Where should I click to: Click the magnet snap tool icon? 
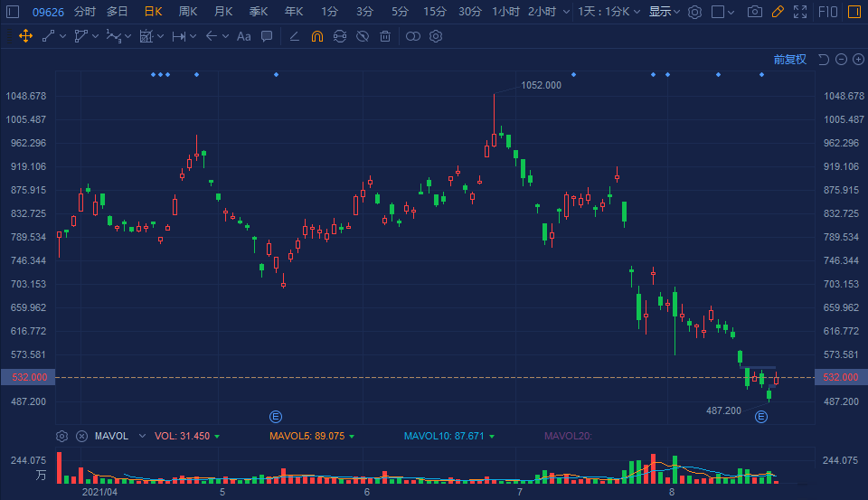[x=316, y=36]
